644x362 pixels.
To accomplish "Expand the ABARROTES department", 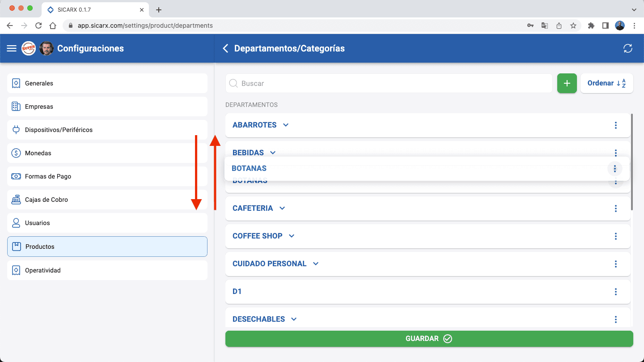I will coord(286,125).
